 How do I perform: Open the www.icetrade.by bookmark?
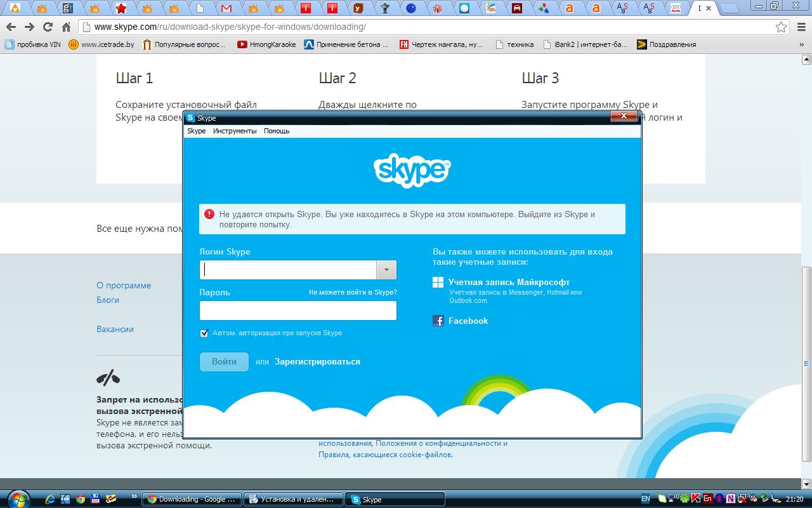(101, 44)
